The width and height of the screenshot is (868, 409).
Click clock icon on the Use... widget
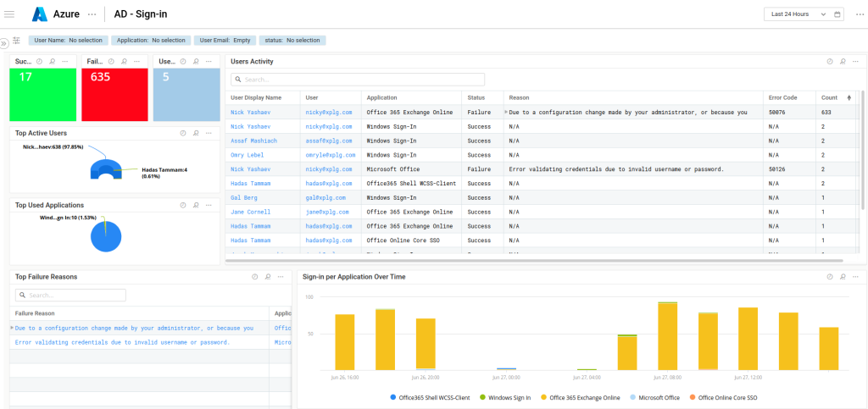[x=183, y=61]
